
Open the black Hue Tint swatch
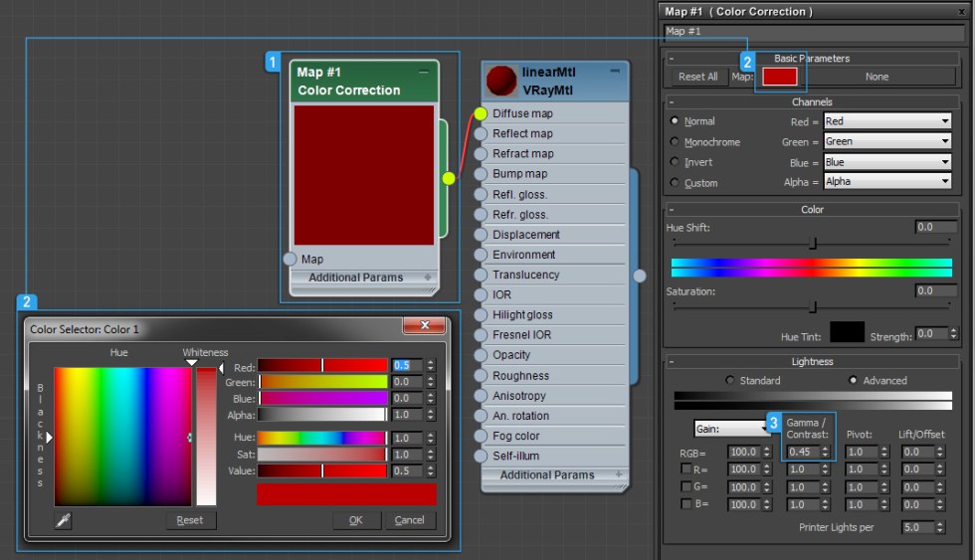[847, 332]
